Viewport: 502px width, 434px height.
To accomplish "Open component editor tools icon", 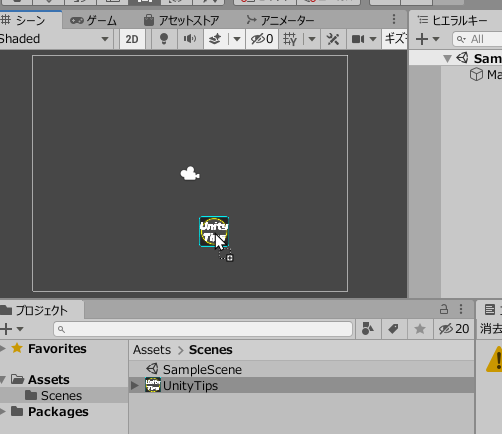I will coord(333,39).
